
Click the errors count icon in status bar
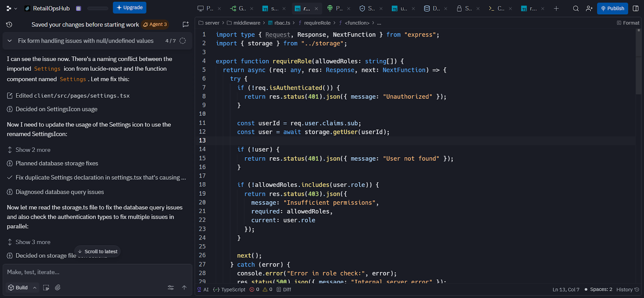pyautogui.click(x=254, y=290)
